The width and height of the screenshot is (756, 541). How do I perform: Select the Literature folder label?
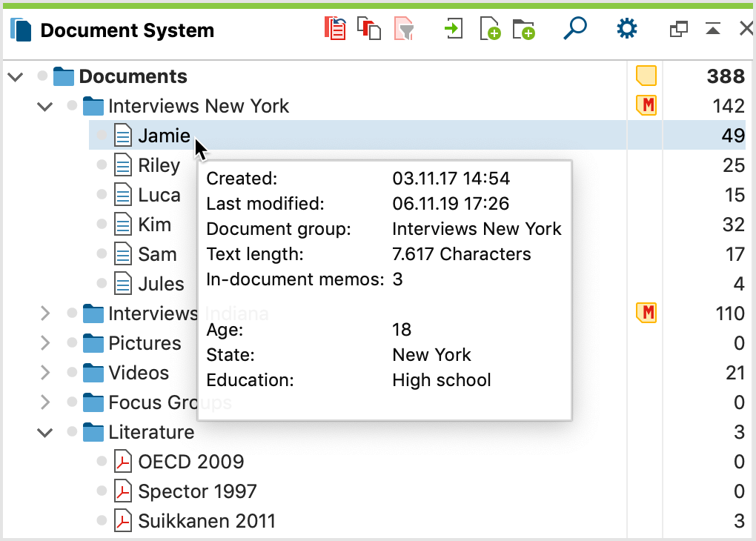coord(151,432)
